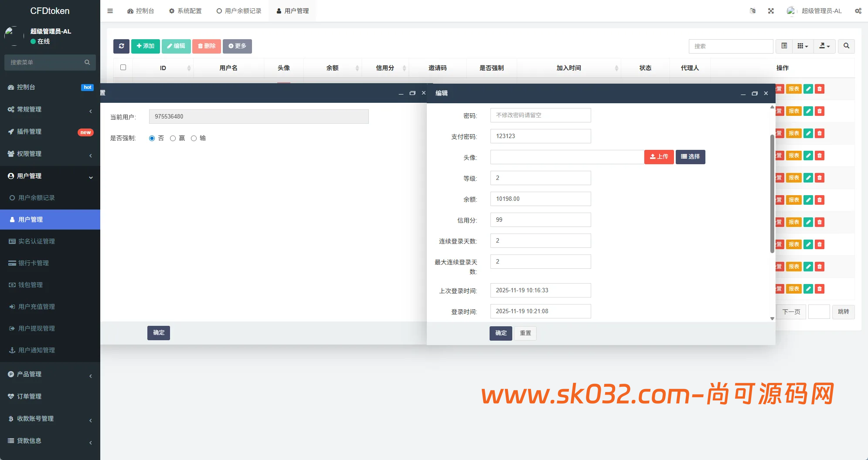
Task: Select the 输 radio for 是否强制
Action: pos(194,138)
